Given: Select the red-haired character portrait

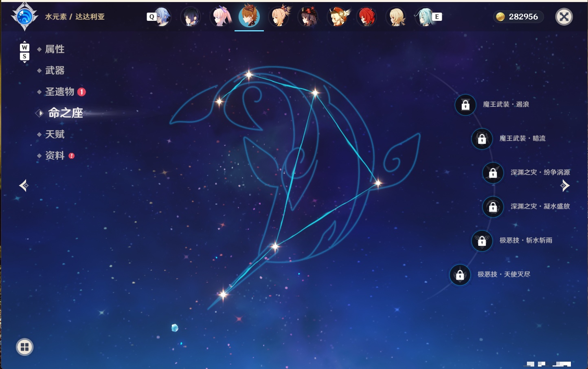Looking at the screenshot, I should pyautogui.click(x=366, y=17).
